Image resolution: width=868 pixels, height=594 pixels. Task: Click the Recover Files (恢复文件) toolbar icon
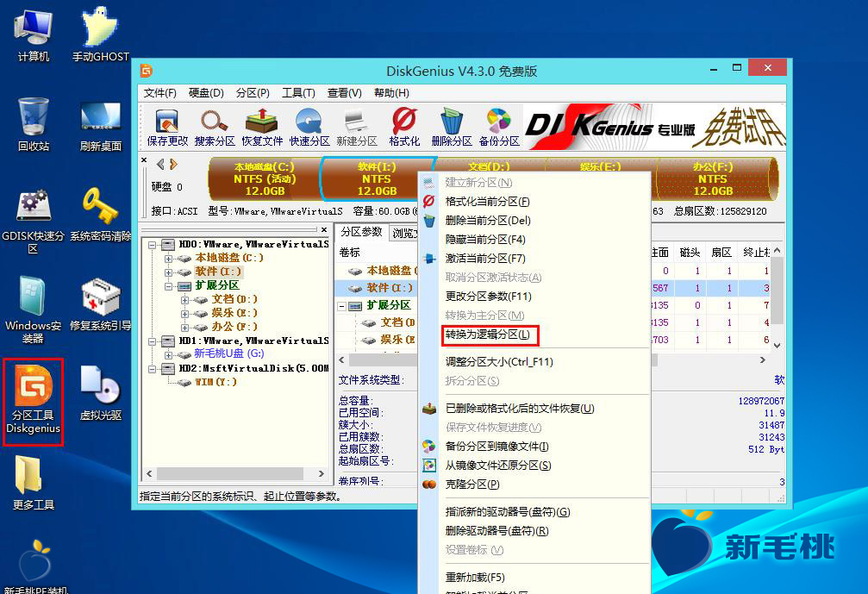[x=262, y=127]
